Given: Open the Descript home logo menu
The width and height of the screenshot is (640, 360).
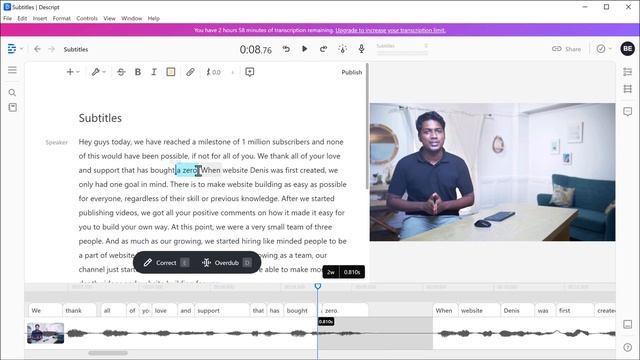Looking at the screenshot, I should (x=12, y=49).
